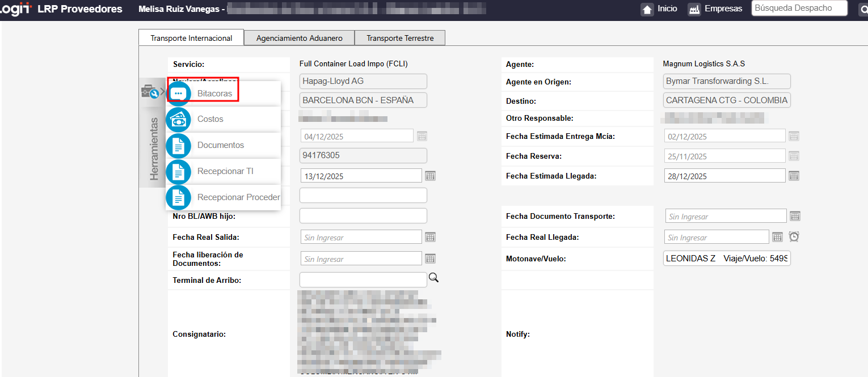Viewport: 868px width, 377px height.
Task: Click the clock icon beside Fecha Real Llegada
Action: pos(794,237)
